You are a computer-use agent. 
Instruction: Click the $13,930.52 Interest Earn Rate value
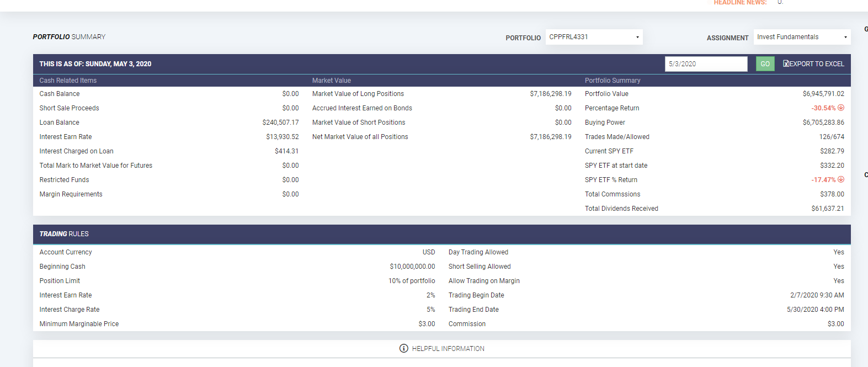click(282, 137)
